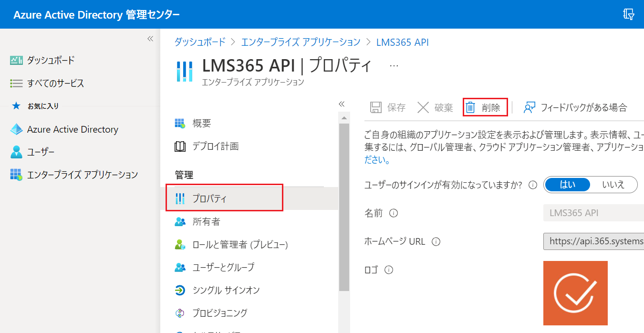Click the 削除 text in the toolbar
This screenshot has width=644, height=333.
point(491,107)
